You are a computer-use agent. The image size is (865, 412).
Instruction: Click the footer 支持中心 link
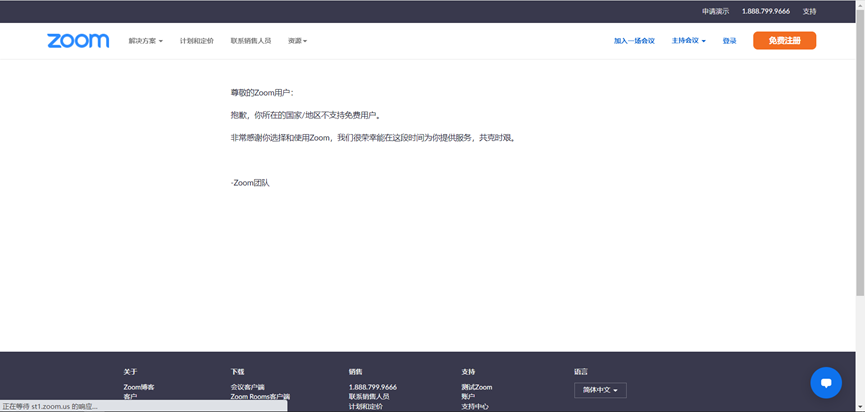pyautogui.click(x=475, y=406)
